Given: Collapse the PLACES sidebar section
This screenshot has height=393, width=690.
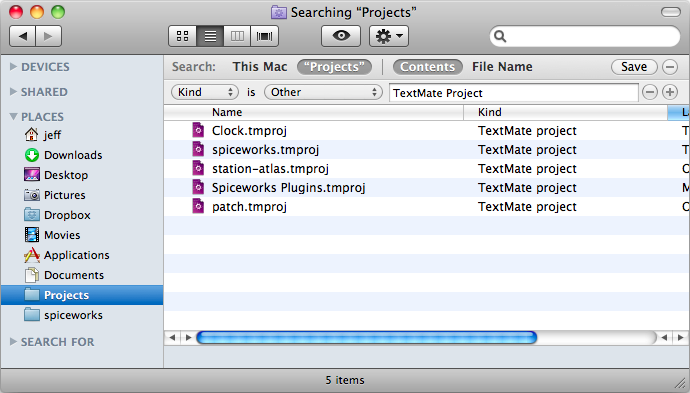Looking at the screenshot, I should [x=13, y=117].
